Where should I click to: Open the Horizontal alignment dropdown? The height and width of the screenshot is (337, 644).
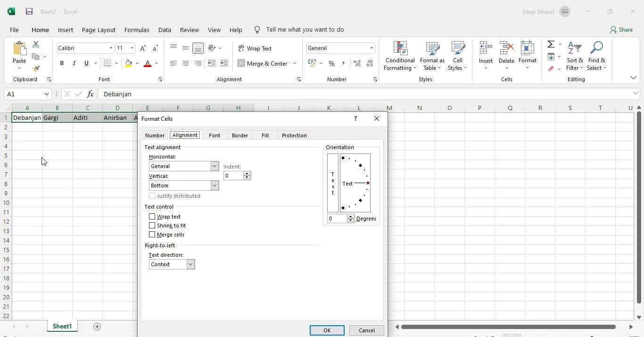215,166
